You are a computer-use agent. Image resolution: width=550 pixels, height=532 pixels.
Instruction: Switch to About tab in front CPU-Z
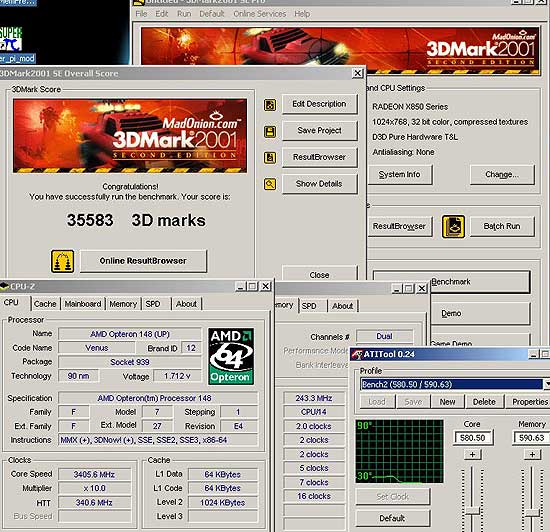point(186,304)
